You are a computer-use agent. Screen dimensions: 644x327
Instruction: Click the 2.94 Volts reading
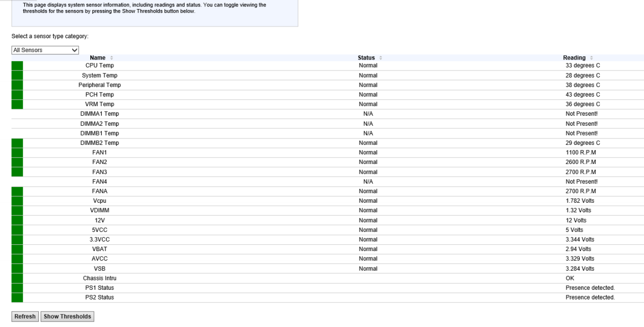pos(578,249)
